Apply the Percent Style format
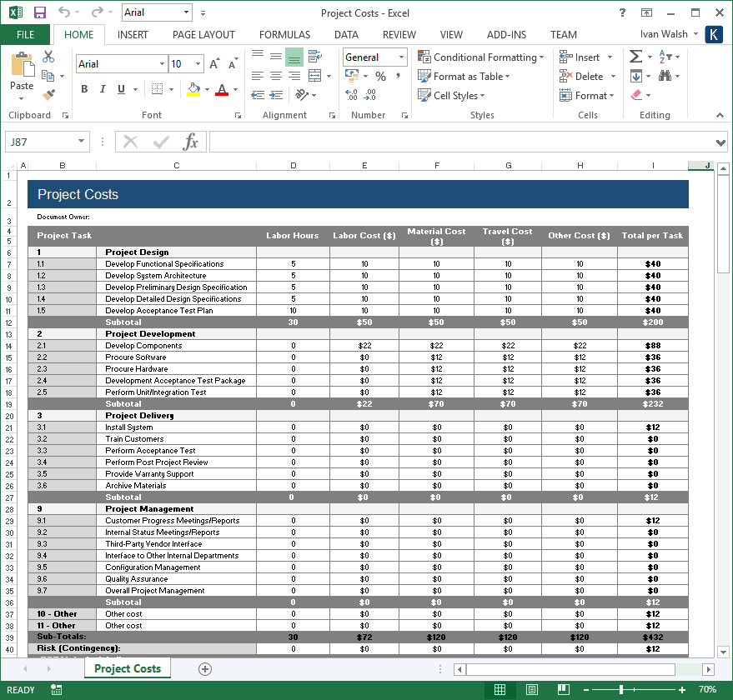The width and height of the screenshot is (733, 700). [380, 76]
